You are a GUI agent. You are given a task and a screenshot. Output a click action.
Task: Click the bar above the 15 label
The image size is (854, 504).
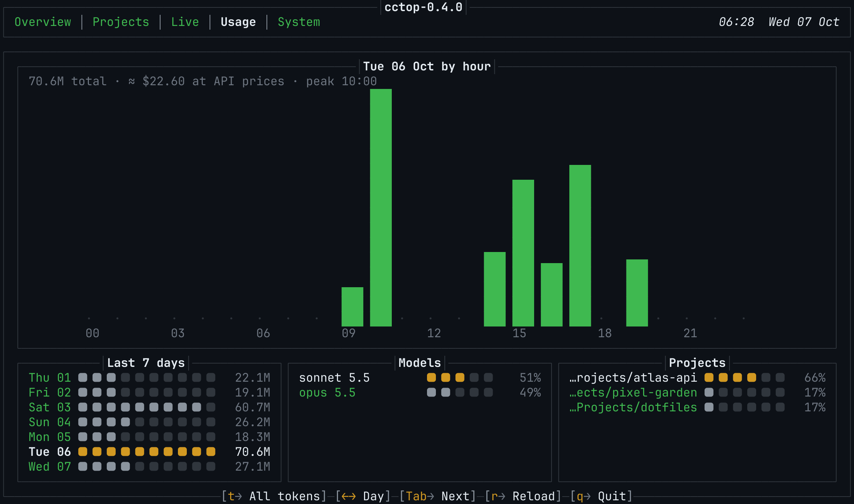click(x=523, y=253)
